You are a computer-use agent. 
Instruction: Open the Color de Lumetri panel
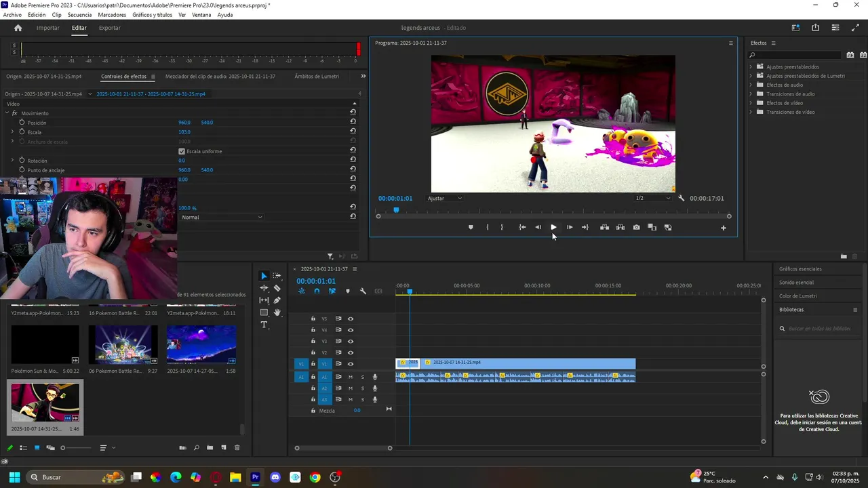[798, 296]
